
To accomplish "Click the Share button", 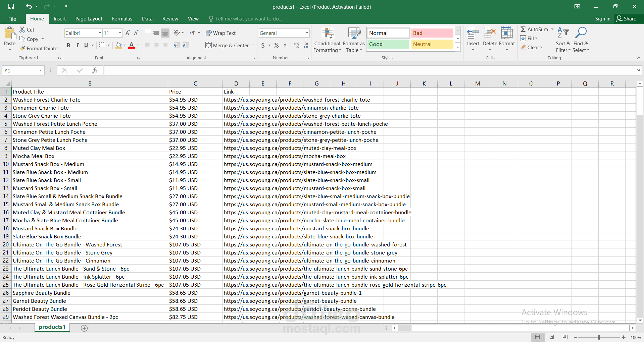I will 627,19.
